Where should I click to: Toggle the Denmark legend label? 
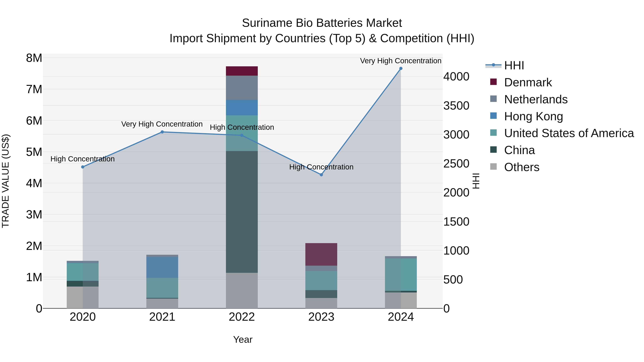coord(528,82)
